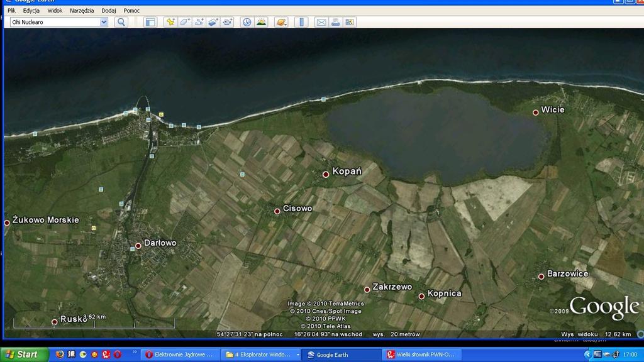Open the Widok menu
This screenshot has height=362, width=644.
55,11
